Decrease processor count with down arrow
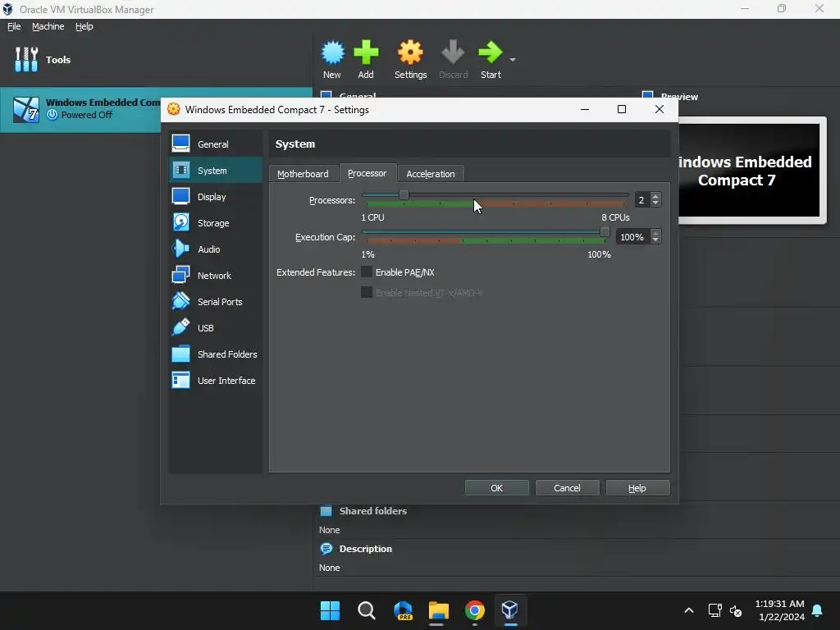This screenshot has height=630, width=840. click(655, 203)
